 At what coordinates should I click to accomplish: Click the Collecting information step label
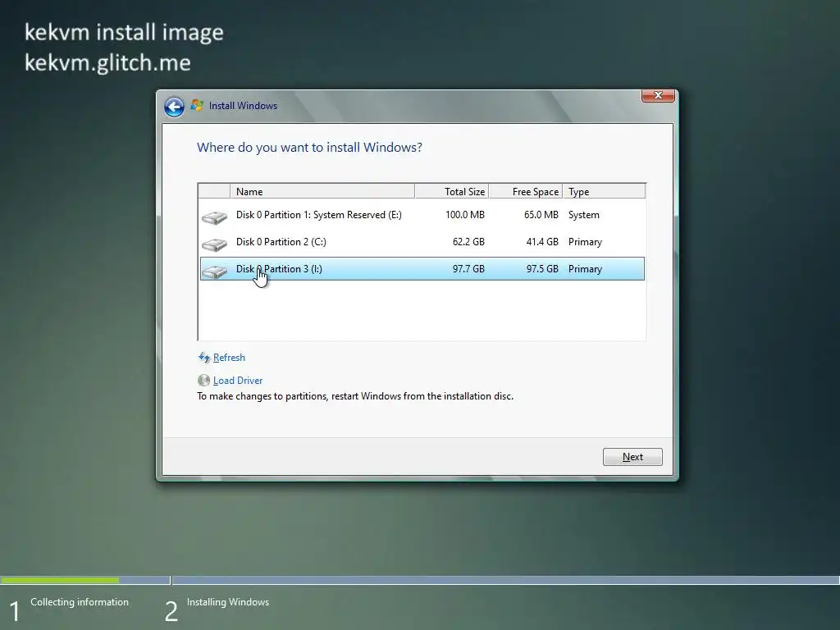[x=80, y=601]
